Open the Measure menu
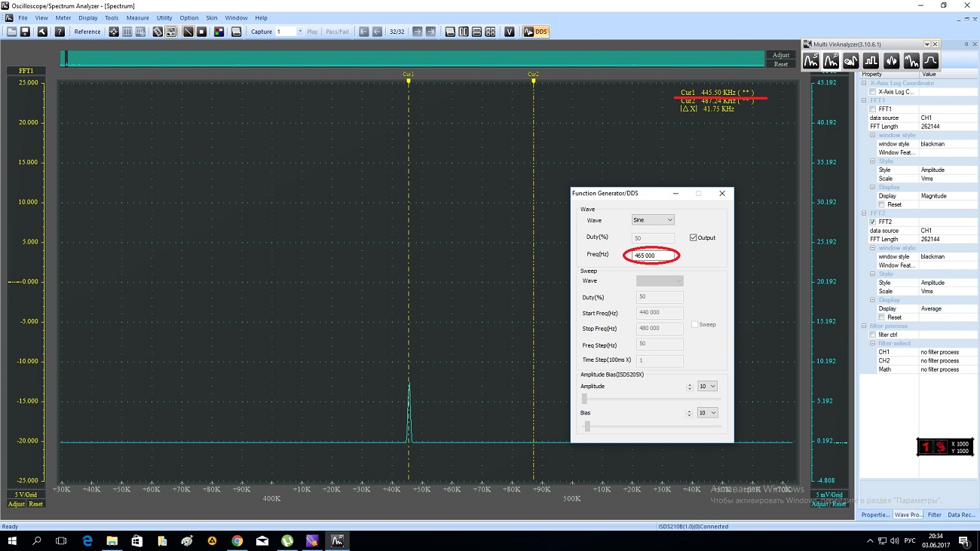Screen dimensions: 980x551 point(138,18)
